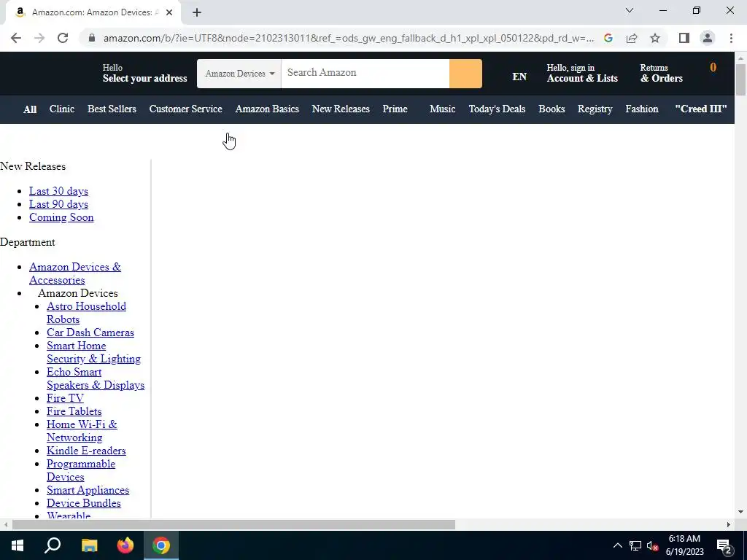Click the horizontal scrollbar right arrow
The height and width of the screenshot is (560, 747).
(x=729, y=525)
